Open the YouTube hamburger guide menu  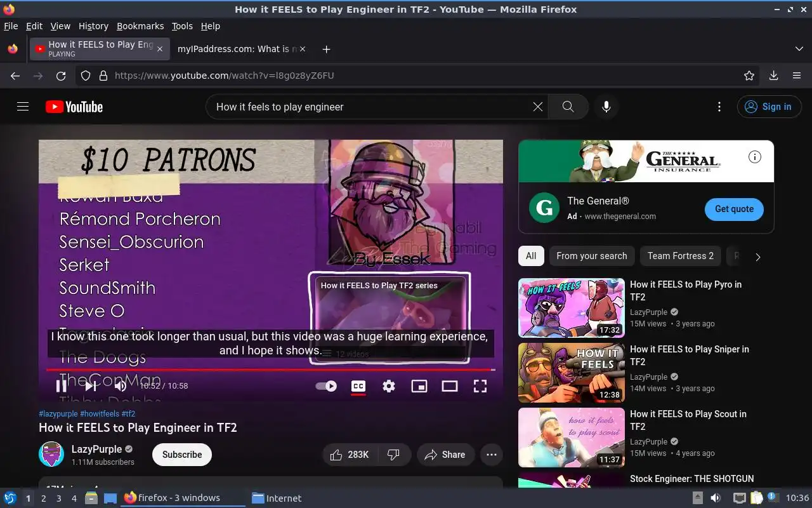(x=23, y=107)
